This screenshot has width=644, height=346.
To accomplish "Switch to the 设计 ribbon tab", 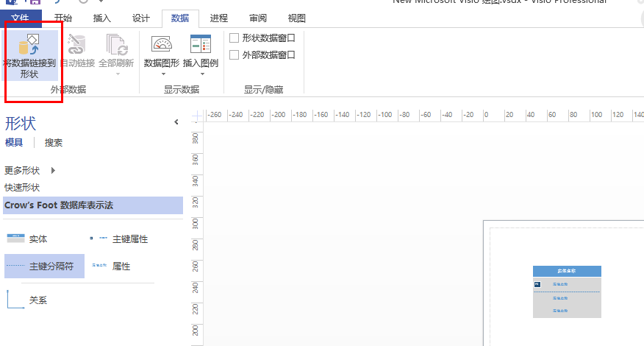I will pos(140,18).
